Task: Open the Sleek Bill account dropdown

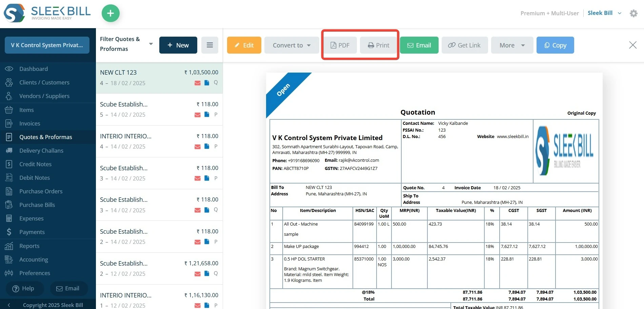Action: point(605,13)
